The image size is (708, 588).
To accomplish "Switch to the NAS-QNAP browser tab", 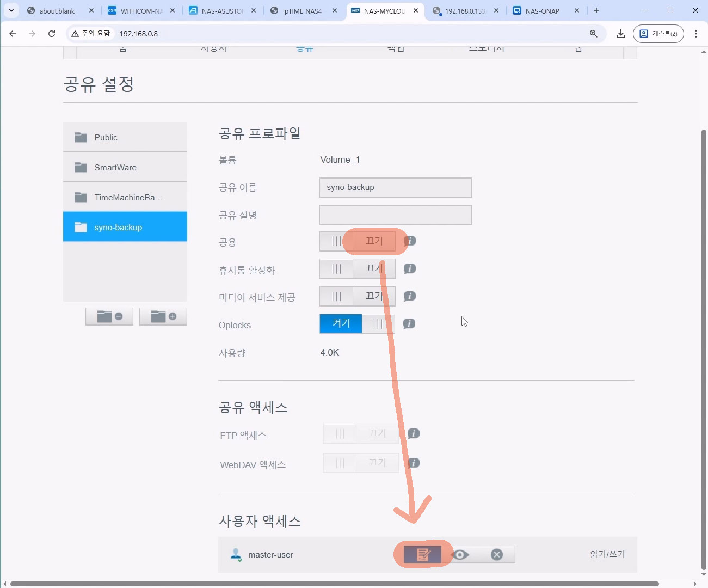I will [x=542, y=11].
